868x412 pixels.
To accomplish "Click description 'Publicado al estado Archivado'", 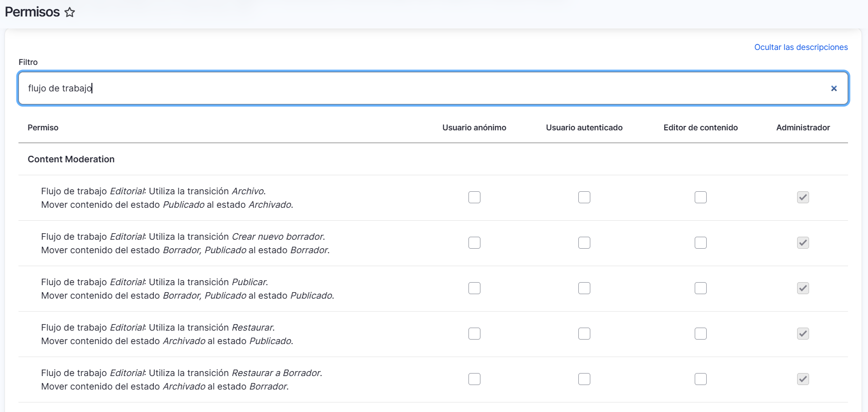I will 228,205.
